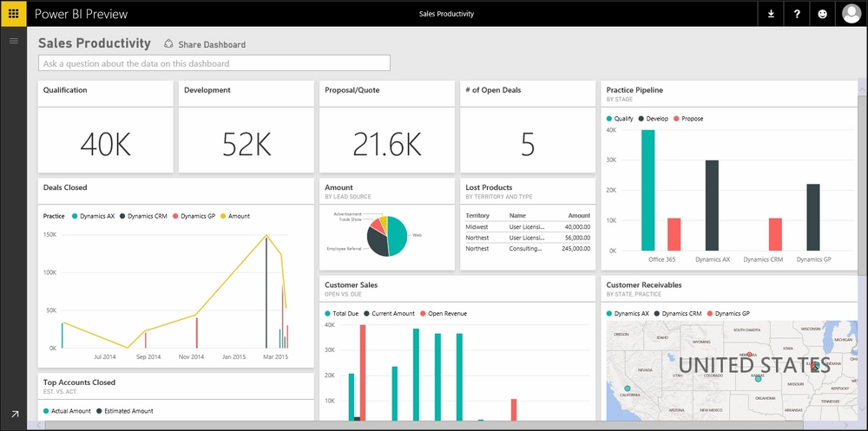
Task: Click Open Revenue legend in Customer Sales
Action: (x=444, y=313)
